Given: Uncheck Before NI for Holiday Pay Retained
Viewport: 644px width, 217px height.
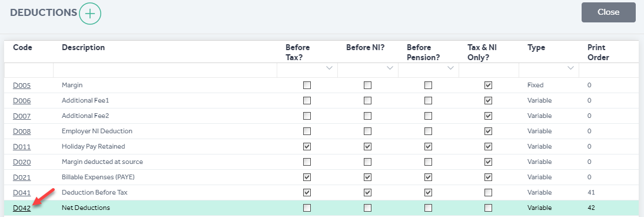Looking at the screenshot, I should coord(367,147).
